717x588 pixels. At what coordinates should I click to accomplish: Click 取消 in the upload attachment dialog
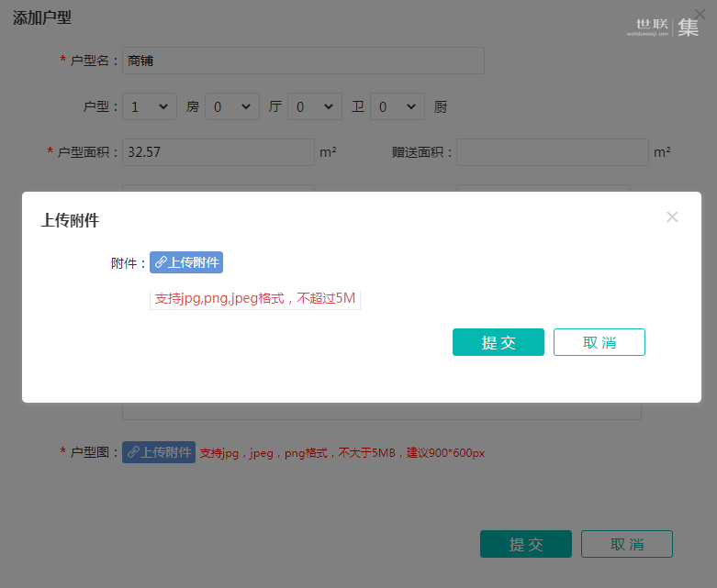[599, 342]
